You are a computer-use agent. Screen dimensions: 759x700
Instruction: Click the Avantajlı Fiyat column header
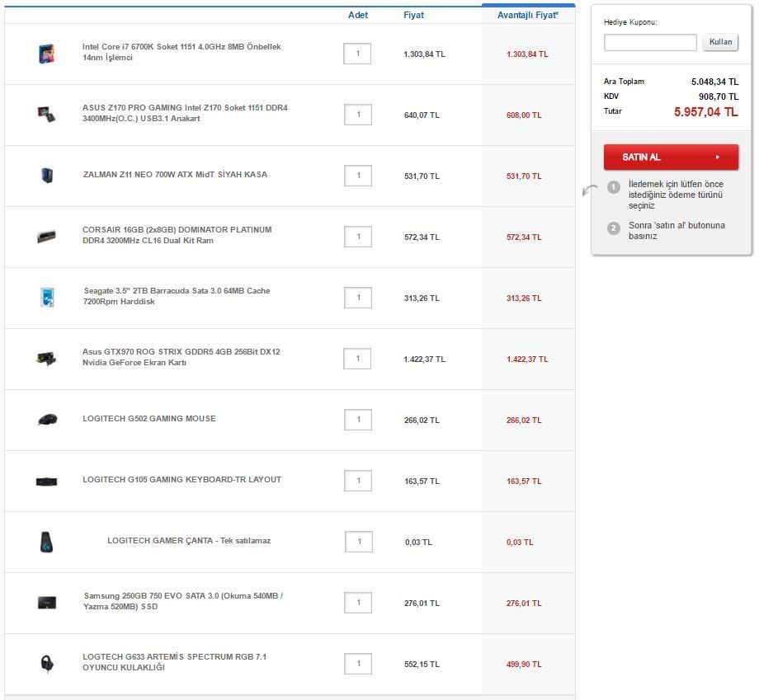527,15
